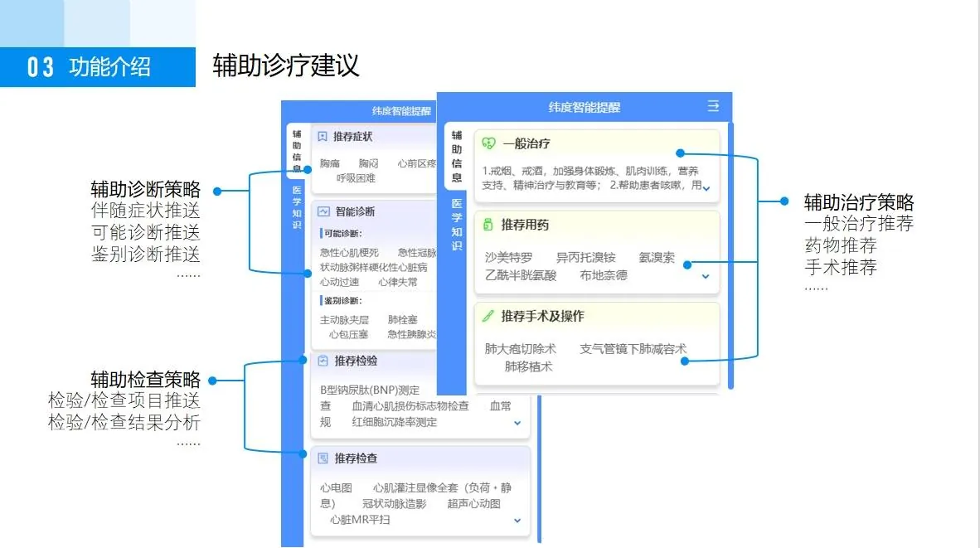Expand the 推荐用药 drug list chevron
The width and height of the screenshot is (980, 548).
[706, 276]
